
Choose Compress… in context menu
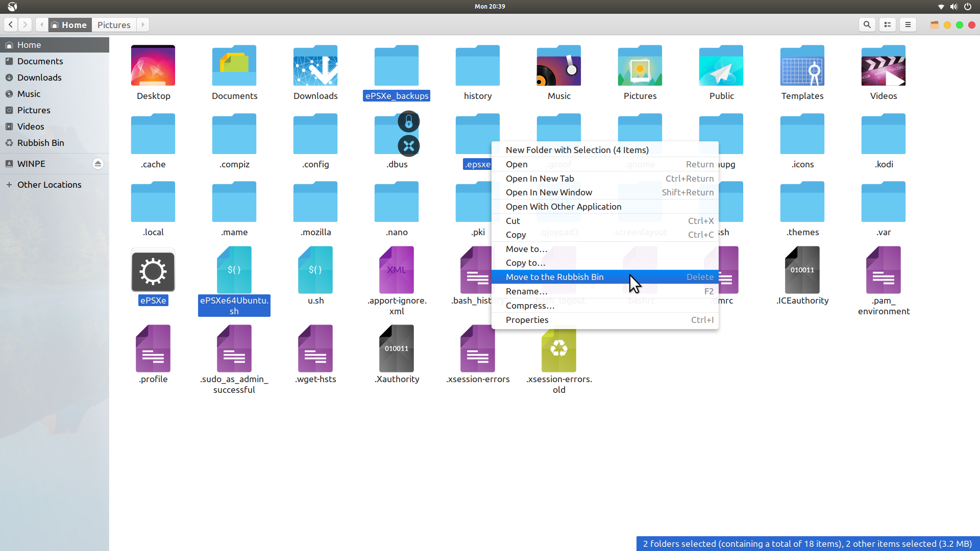point(605,306)
